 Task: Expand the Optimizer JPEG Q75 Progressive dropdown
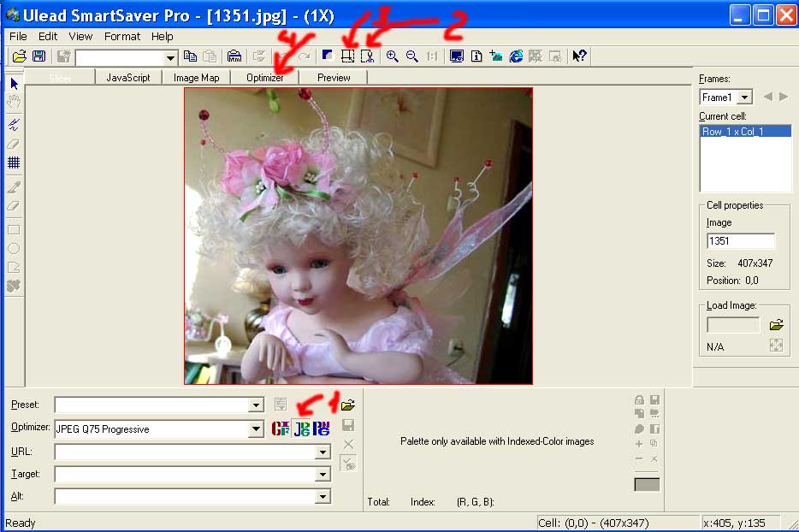[257, 429]
